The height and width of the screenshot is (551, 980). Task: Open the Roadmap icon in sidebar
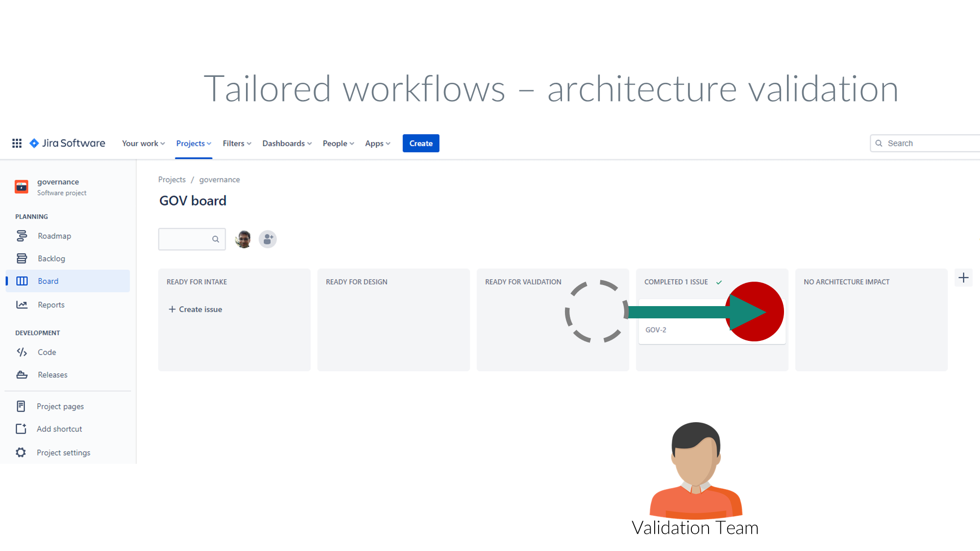click(22, 236)
